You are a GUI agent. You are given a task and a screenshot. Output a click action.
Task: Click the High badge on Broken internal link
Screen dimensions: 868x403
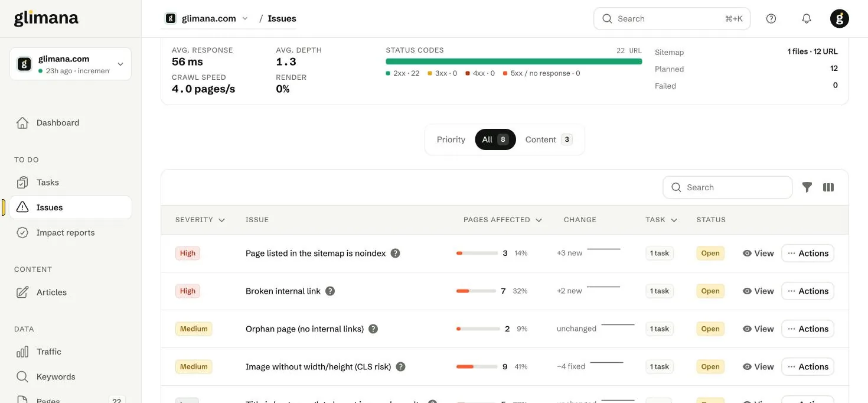click(188, 291)
